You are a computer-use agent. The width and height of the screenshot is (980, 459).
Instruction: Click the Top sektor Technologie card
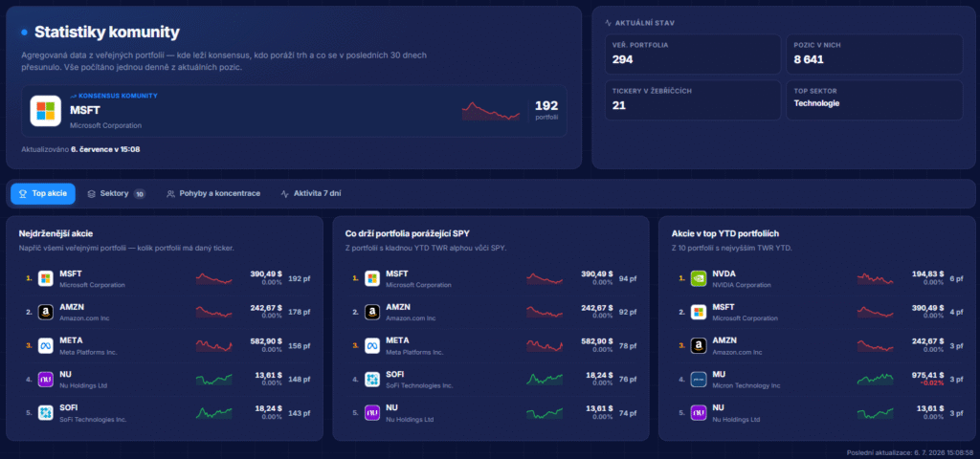(875, 99)
